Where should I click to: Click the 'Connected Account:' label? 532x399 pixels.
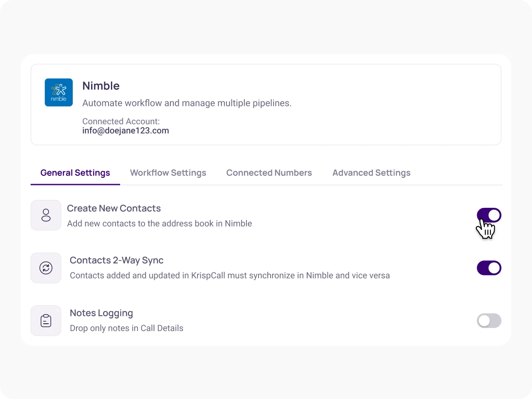(121, 121)
